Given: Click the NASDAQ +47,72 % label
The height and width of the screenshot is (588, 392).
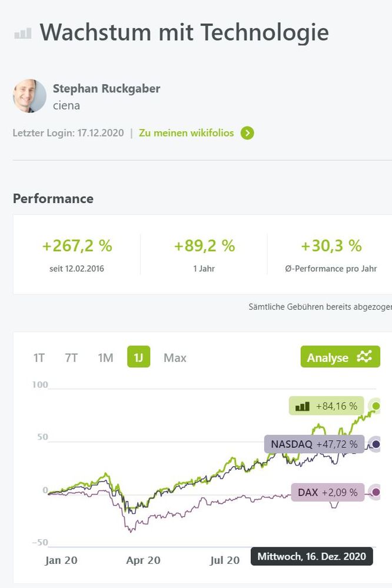Looking at the screenshot, I should pos(314,444).
